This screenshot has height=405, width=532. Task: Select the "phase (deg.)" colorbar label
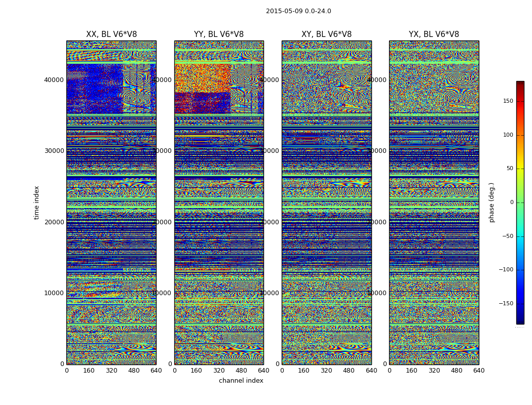pyautogui.click(x=491, y=202)
